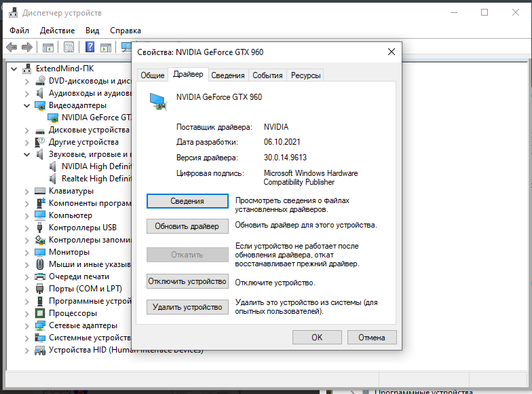Click the Процессоры chip icon

[x=40, y=313]
